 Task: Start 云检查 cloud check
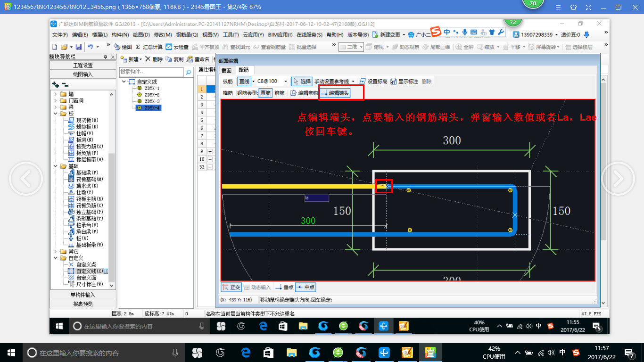[x=177, y=47]
